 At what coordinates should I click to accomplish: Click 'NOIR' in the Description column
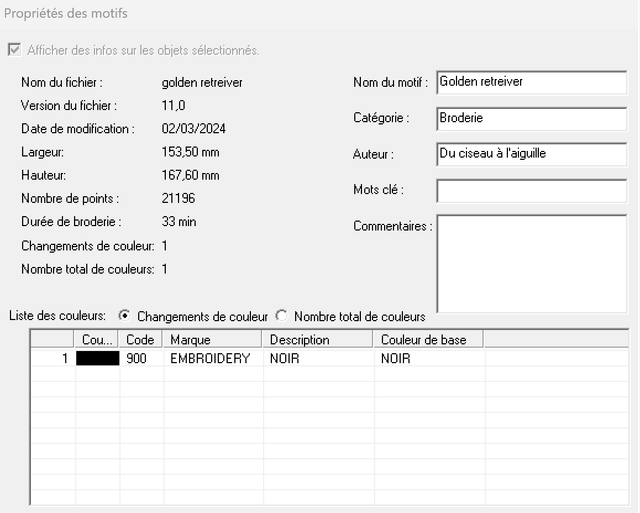[x=285, y=358]
